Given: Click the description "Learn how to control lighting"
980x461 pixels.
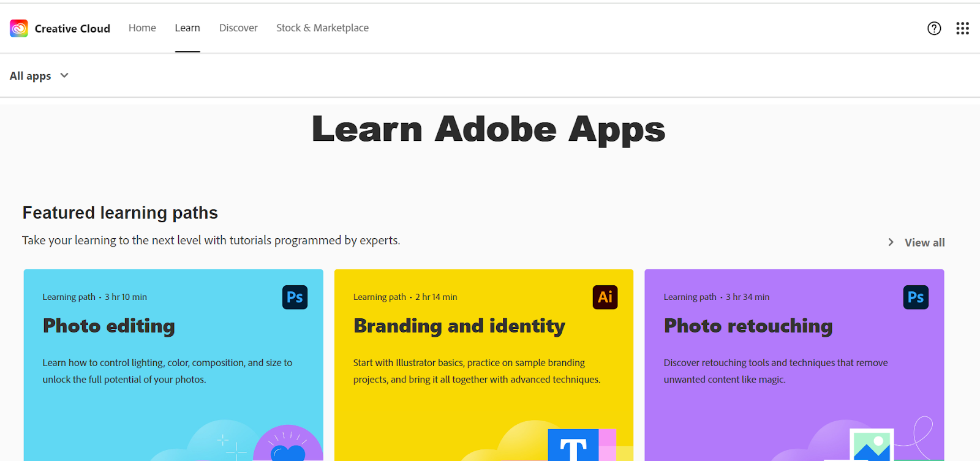Looking at the screenshot, I should point(167,371).
